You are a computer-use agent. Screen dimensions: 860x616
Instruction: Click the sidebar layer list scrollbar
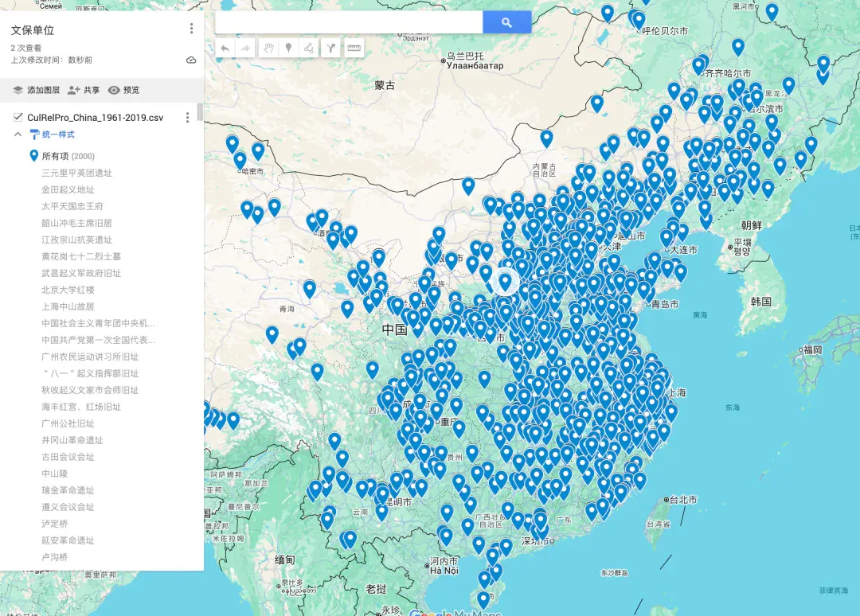(x=200, y=111)
